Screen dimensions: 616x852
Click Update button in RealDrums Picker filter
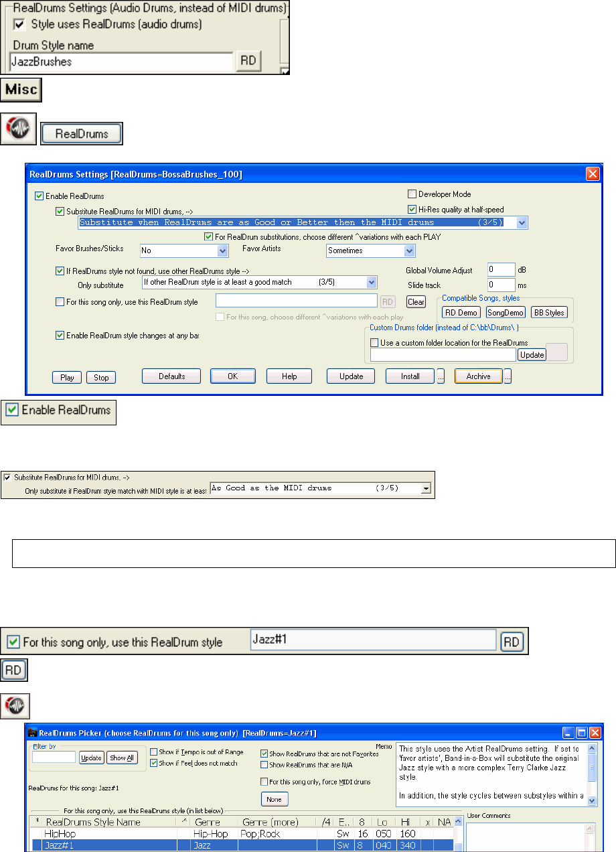click(92, 758)
